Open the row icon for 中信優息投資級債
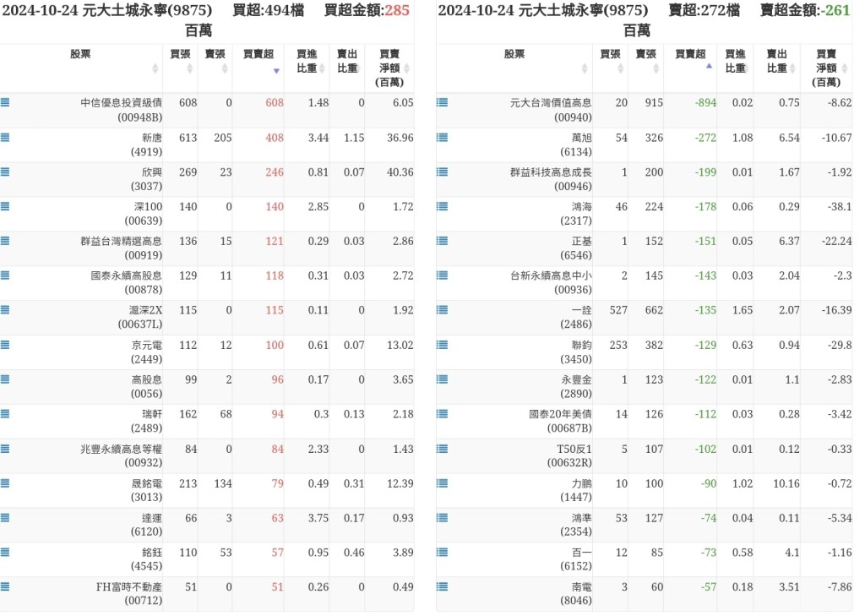This screenshot has height=616, width=865. pyautogui.click(x=6, y=102)
